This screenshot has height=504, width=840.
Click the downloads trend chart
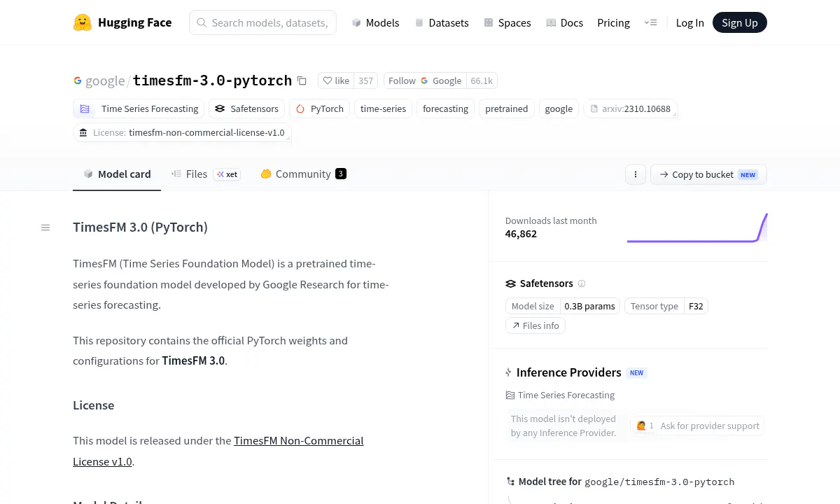(x=697, y=227)
